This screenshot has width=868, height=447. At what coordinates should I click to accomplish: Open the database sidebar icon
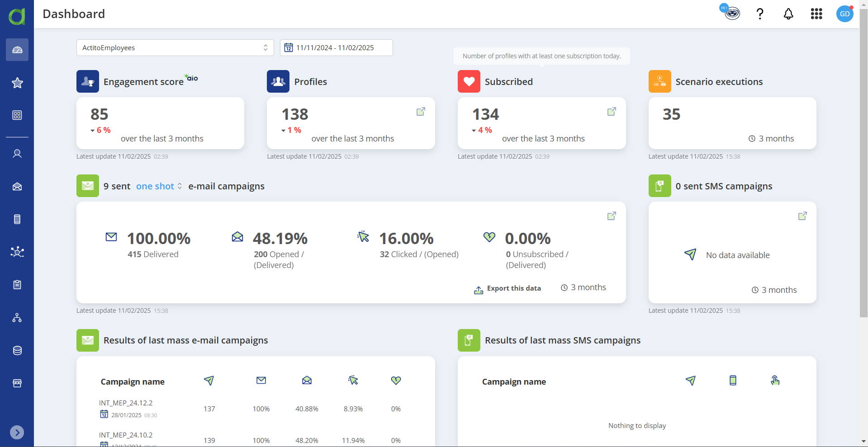17,350
